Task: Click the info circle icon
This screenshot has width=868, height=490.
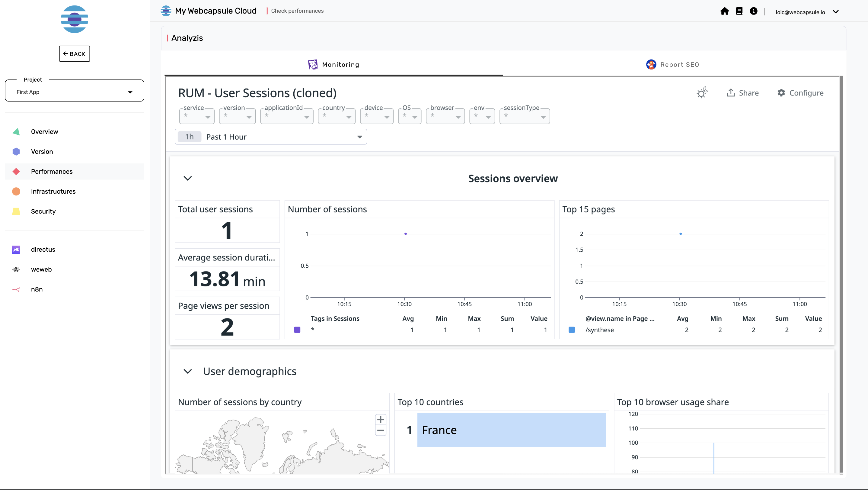Action: point(753,11)
